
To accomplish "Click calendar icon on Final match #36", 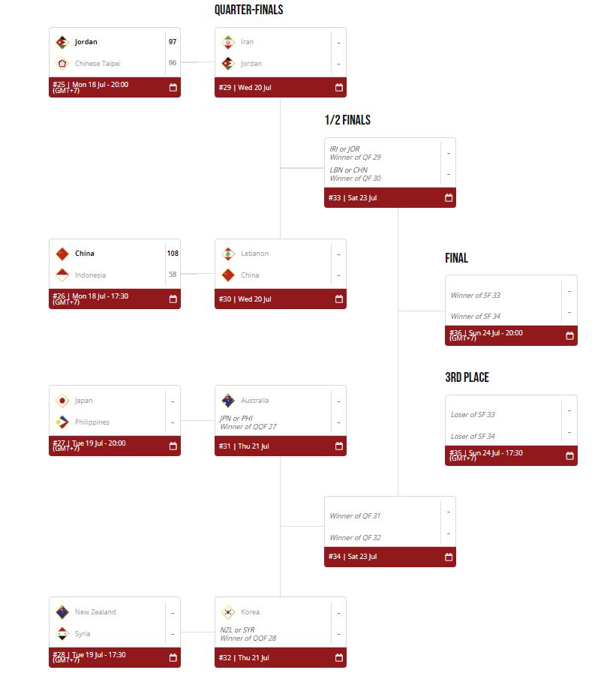I will pos(569,335).
